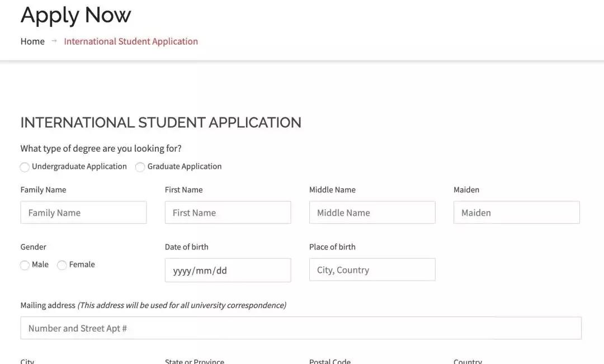Click the Date of birth field
This screenshot has width=604, height=364.
click(227, 270)
